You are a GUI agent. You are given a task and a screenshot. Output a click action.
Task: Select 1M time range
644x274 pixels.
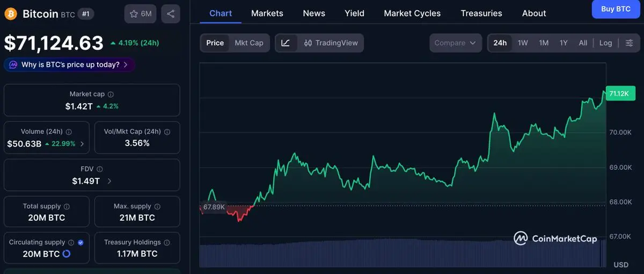pos(544,43)
